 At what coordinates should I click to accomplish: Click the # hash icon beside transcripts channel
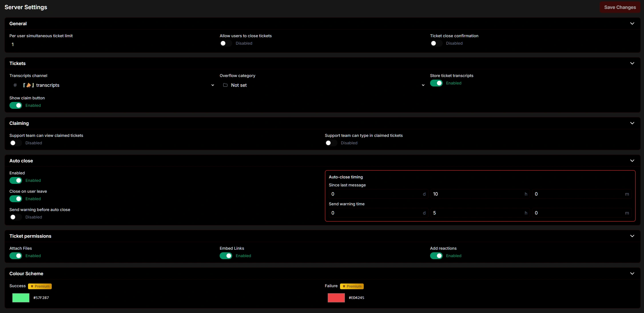click(x=15, y=85)
